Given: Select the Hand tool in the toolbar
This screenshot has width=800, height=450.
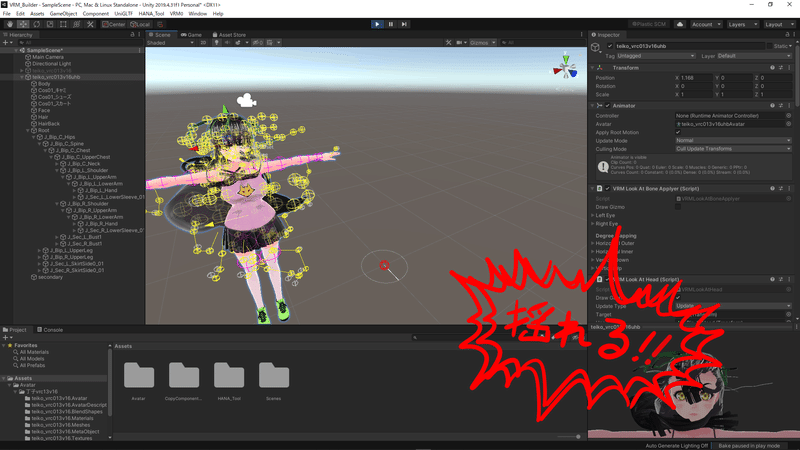Looking at the screenshot, I should 10,24.
